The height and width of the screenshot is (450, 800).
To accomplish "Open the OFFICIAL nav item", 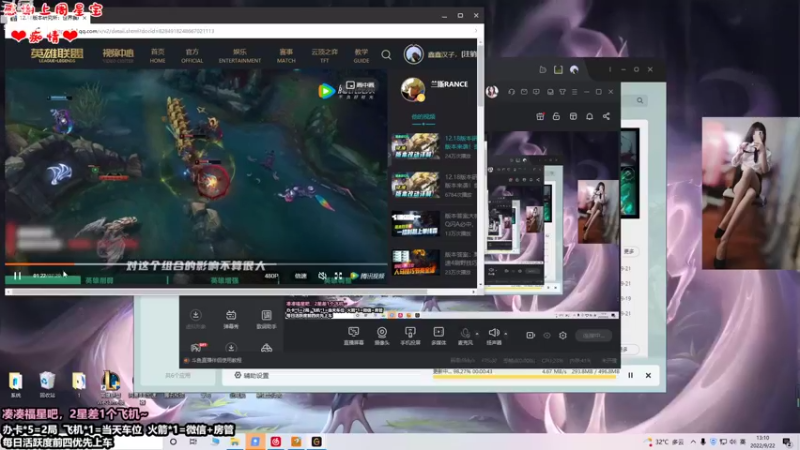I will coord(192,56).
